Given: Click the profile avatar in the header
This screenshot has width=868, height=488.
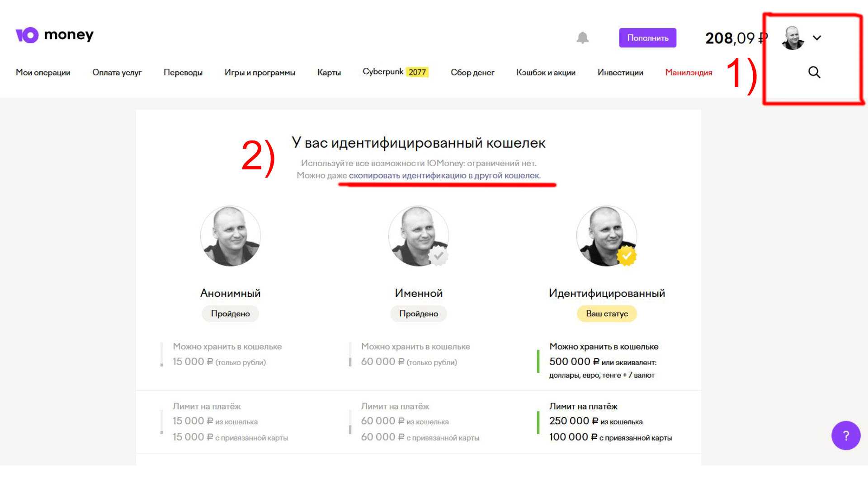Looking at the screenshot, I should pyautogui.click(x=793, y=38).
